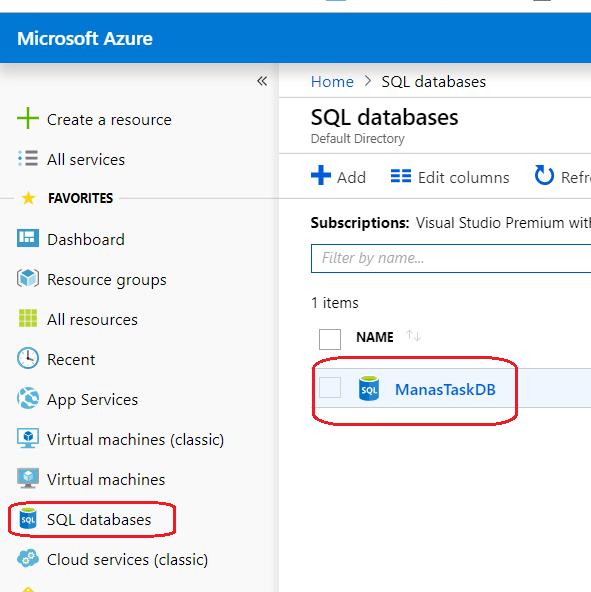Open All resources in sidebar

point(92,320)
